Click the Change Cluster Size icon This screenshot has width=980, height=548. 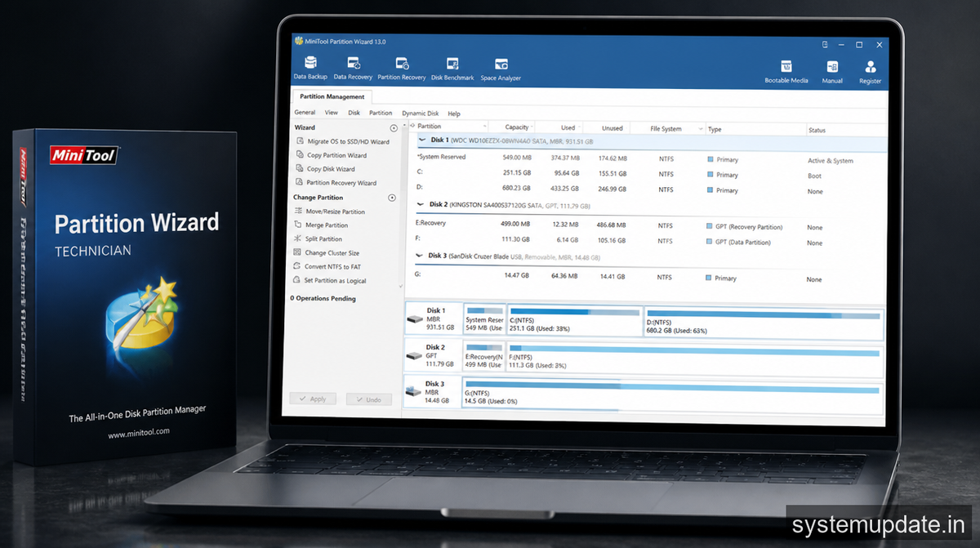pos(299,253)
